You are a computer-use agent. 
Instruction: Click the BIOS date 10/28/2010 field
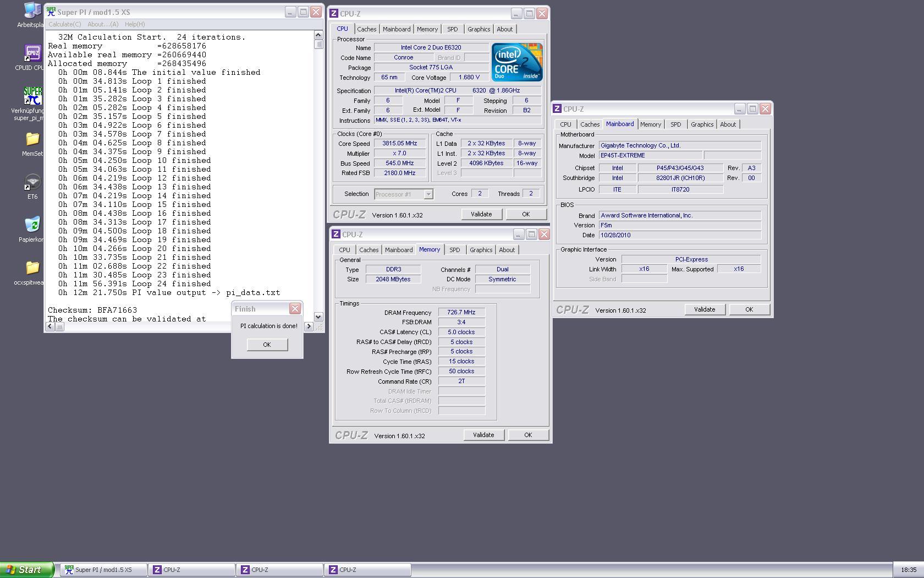[x=680, y=235]
